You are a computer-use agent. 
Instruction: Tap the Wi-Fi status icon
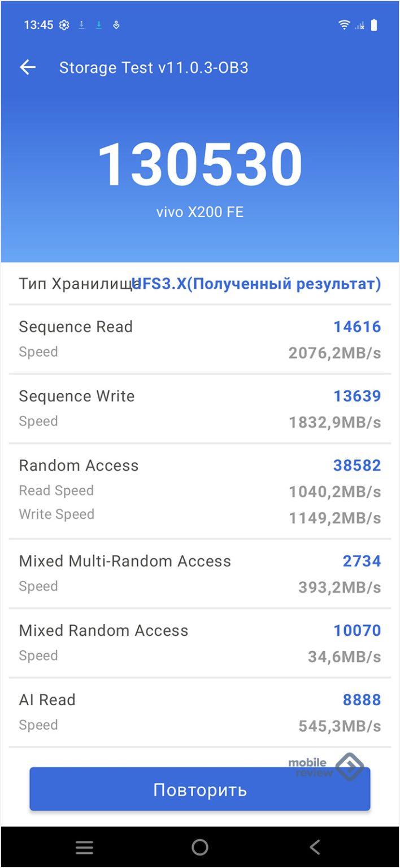tap(344, 25)
